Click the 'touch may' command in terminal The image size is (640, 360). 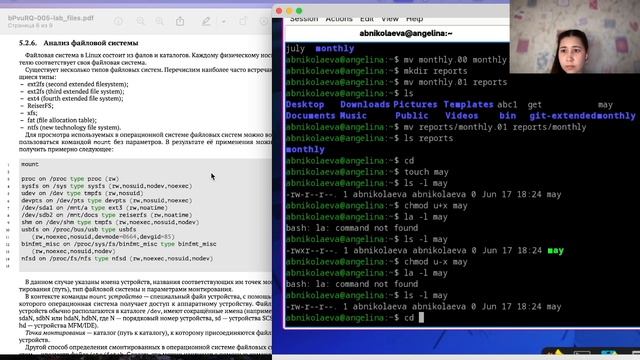426,172
